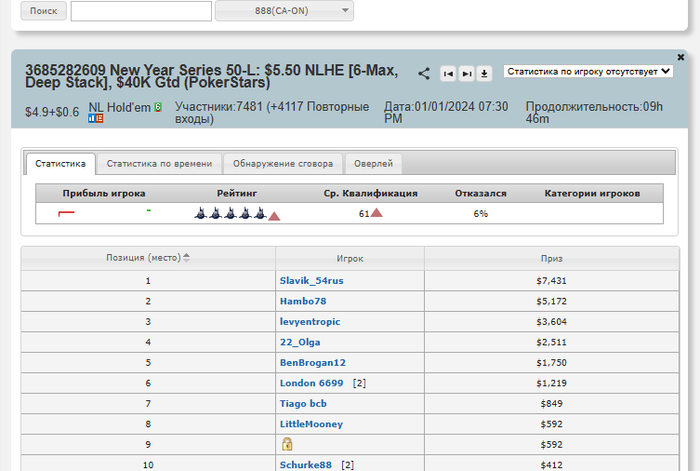Image resolution: width=700 pixels, height=471 pixels.
Task: Open player London 6699 profile
Action: 312,383
